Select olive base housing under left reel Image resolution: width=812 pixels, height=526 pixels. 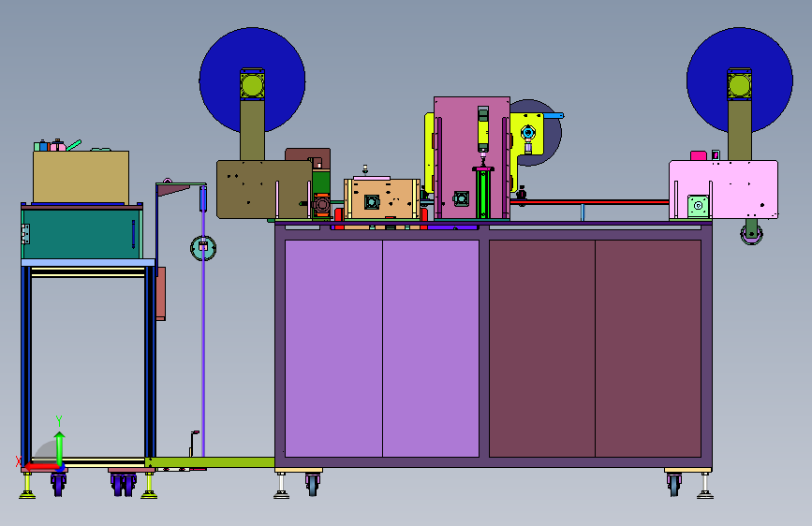(264, 189)
